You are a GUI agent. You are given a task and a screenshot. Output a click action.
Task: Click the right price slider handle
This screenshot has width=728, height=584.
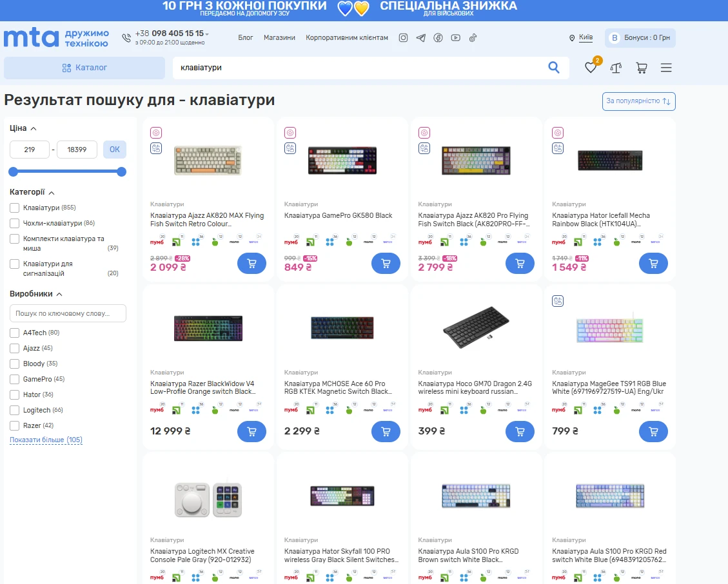(122, 171)
